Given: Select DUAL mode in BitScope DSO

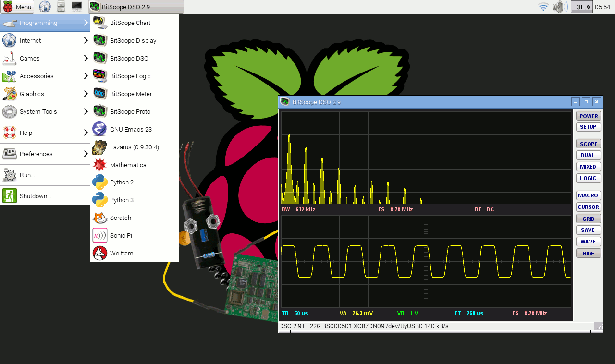Looking at the screenshot, I should pyautogui.click(x=589, y=155).
